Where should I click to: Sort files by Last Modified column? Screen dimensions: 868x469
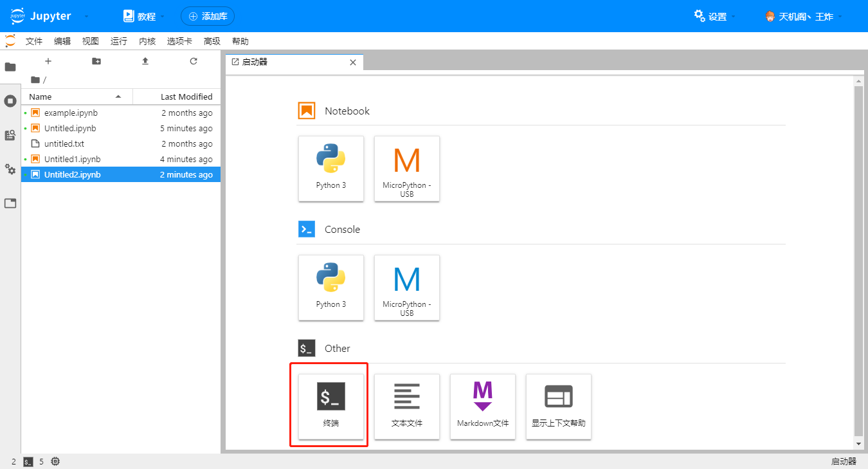pos(186,97)
